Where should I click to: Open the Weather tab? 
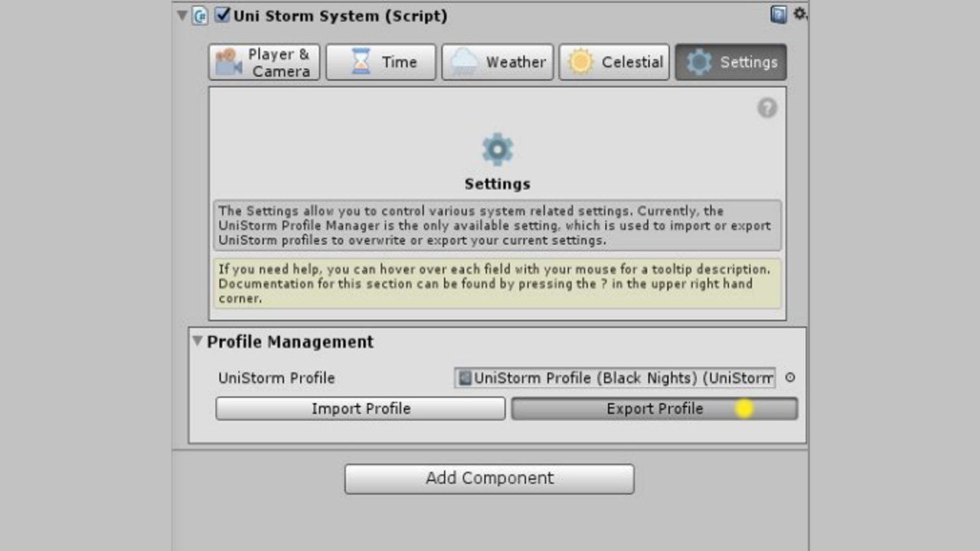(x=497, y=62)
